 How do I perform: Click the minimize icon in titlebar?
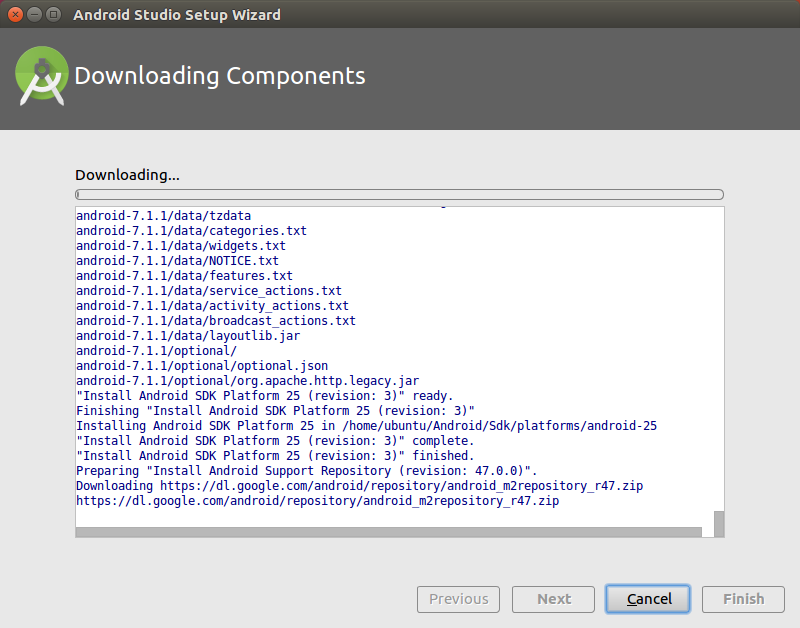33,14
